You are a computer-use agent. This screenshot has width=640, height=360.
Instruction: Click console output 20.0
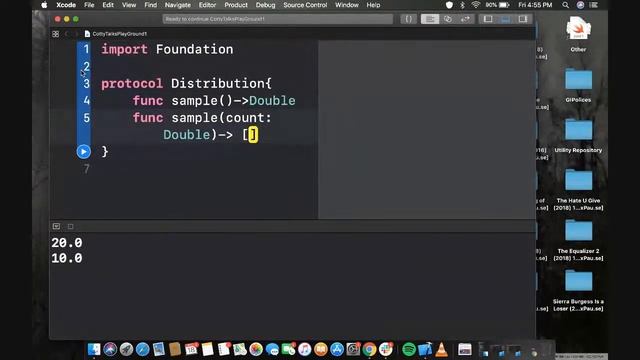pos(67,242)
